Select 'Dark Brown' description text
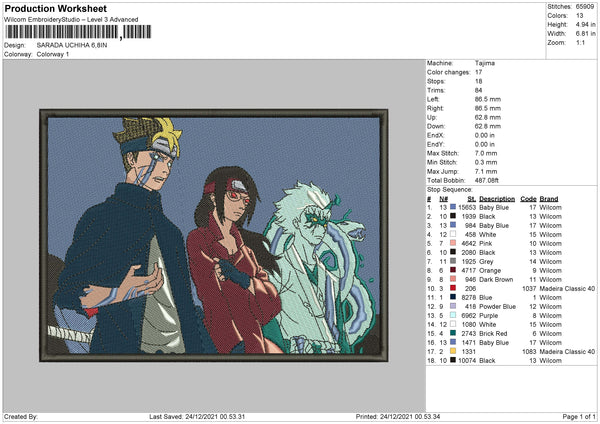The width and height of the screenshot is (600, 424). pyautogui.click(x=496, y=279)
